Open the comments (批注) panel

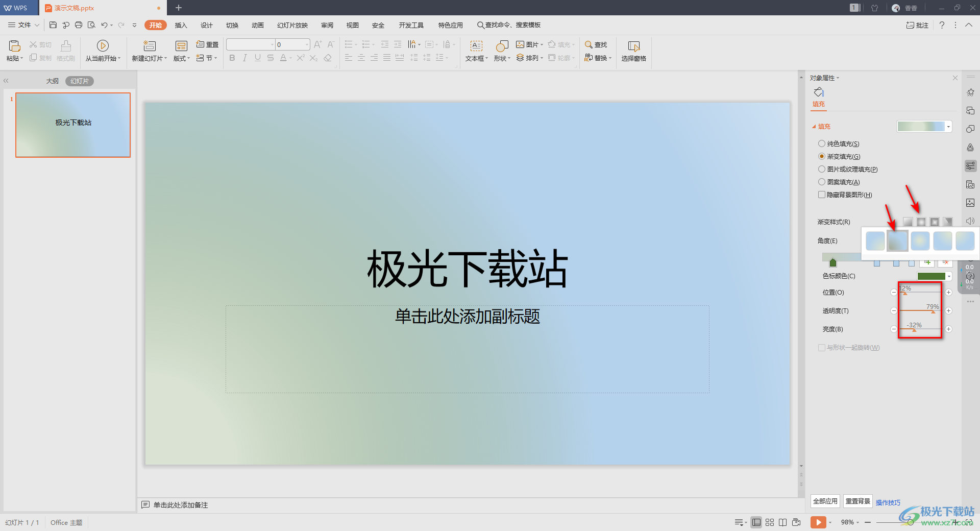click(917, 25)
